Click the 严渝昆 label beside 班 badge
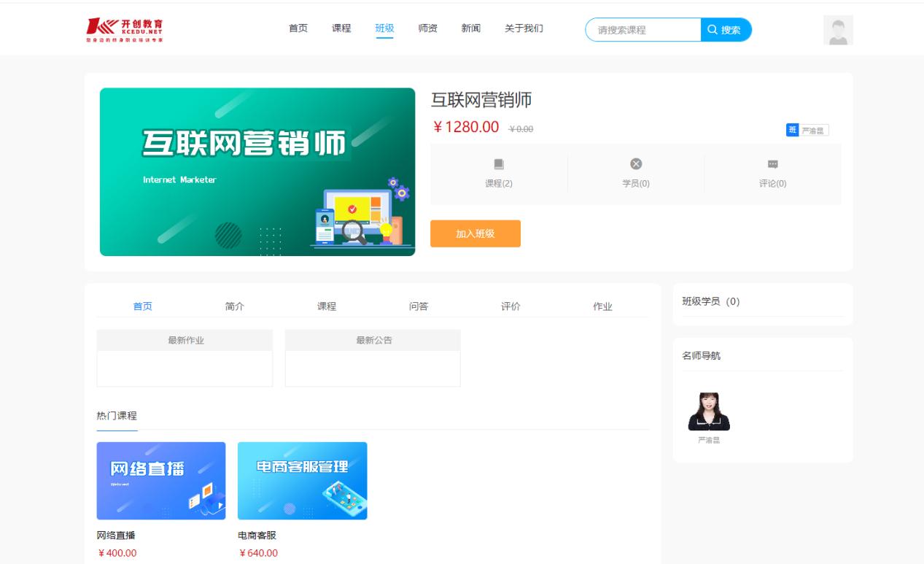This screenshot has height=564, width=924. pos(812,131)
